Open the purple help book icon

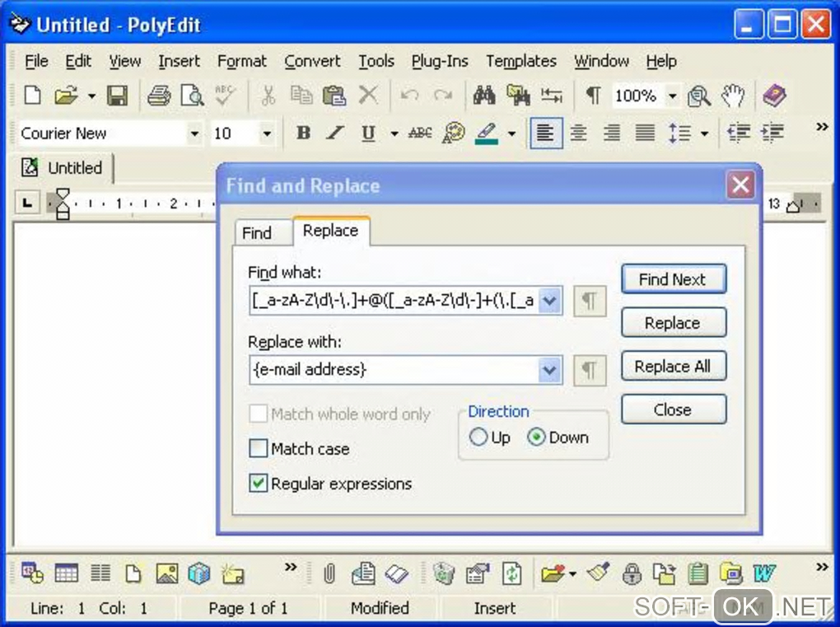click(x=774, y=96)
